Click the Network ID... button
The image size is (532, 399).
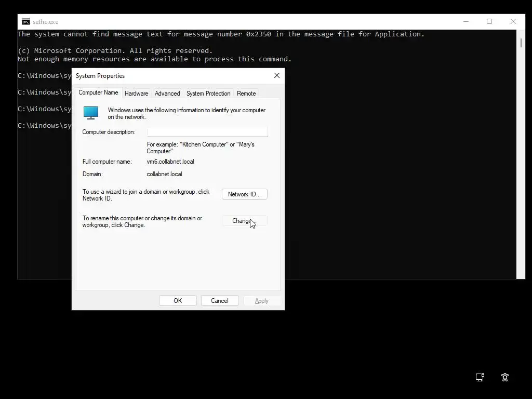coord(244,194)
